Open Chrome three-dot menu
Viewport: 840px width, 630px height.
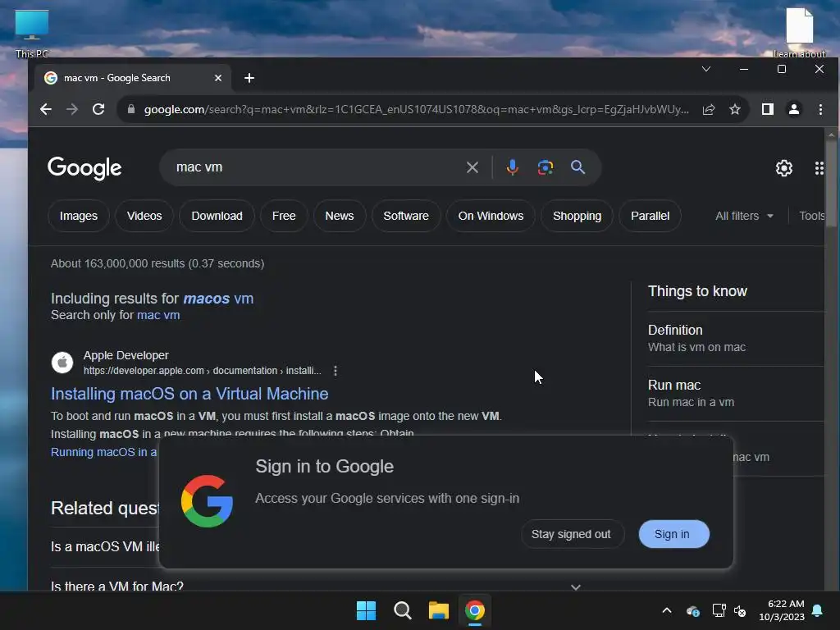point(820,109)
